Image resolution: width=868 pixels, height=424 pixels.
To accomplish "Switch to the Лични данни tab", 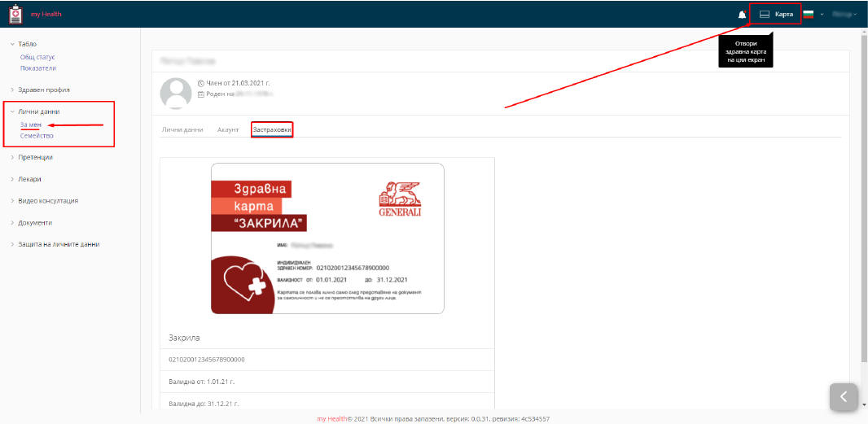I will click(182, 129).
